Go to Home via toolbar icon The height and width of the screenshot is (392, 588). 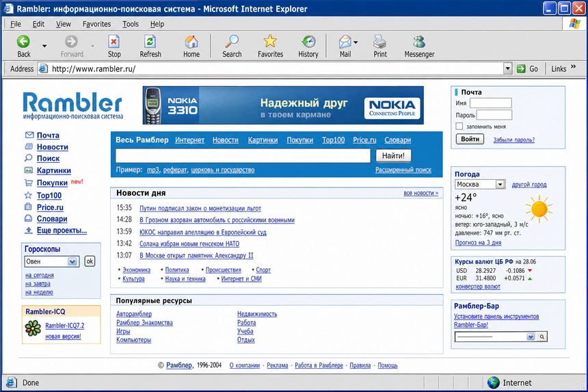[x=191, y=42]
